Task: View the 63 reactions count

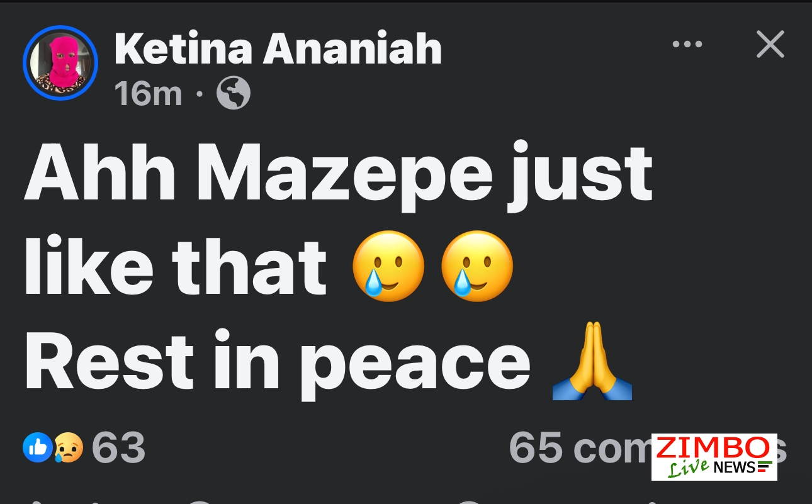Action: 118,447
